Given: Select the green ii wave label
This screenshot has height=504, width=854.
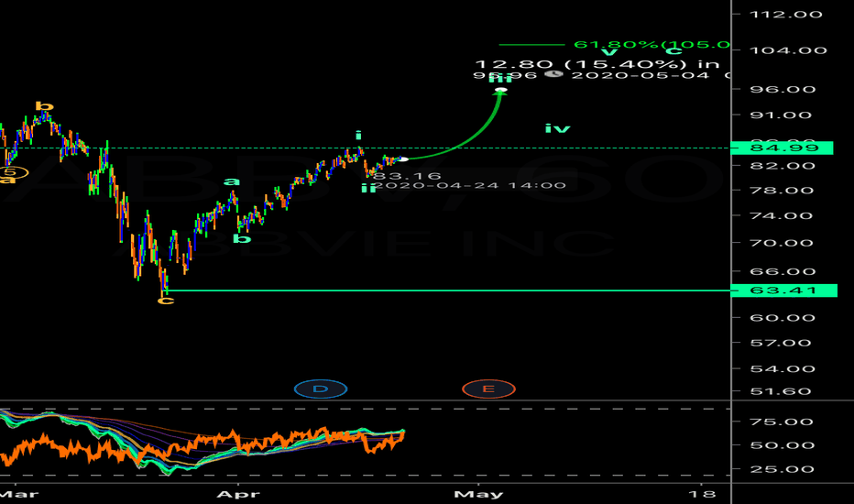Looking at the screenshot, I should (368, 188).
